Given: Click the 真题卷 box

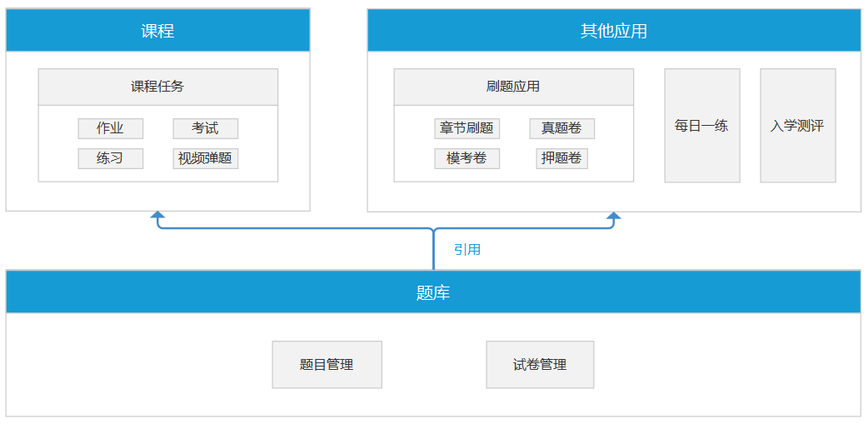Looking at the screenshot, I should (562, 129).
